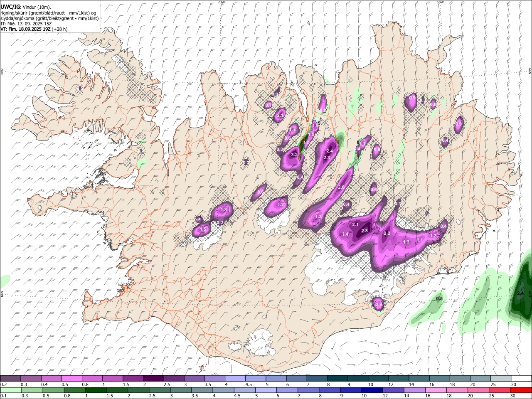The image size is (532, 399).
Task: Click the 3 swatch on the upper snow scale
Action: (194, 379)
